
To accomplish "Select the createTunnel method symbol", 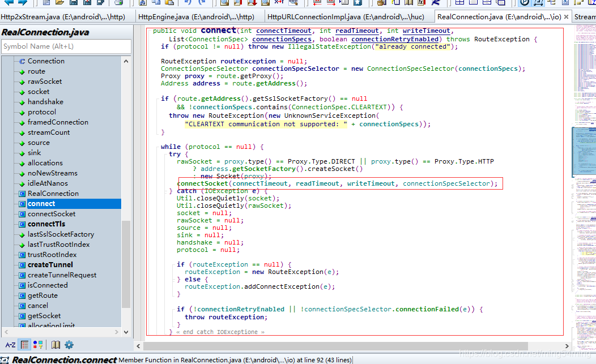I will coord(50,265).
